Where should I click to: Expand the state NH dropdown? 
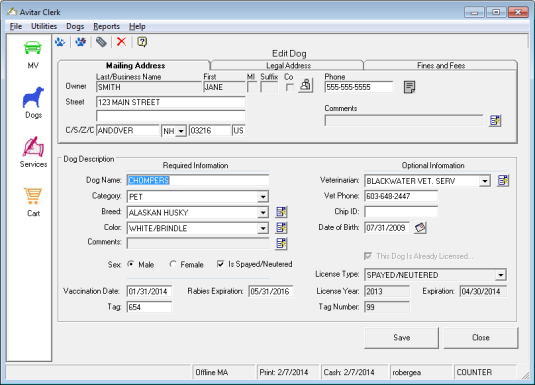[181, 131]
